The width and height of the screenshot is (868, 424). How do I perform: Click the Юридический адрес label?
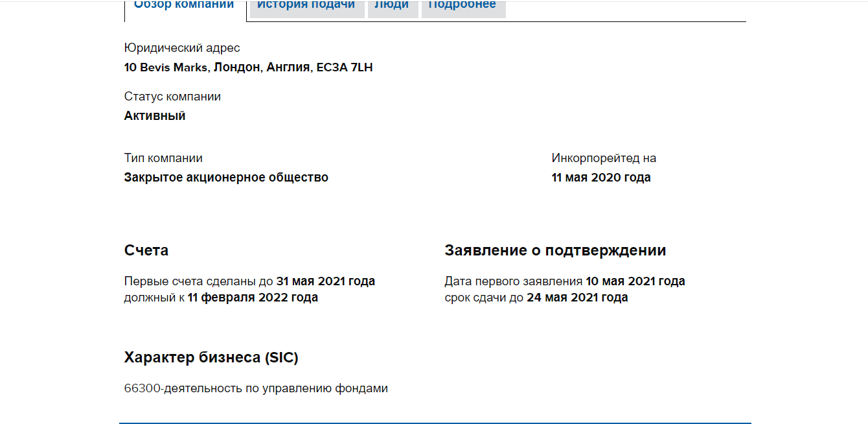click(182, 47)
